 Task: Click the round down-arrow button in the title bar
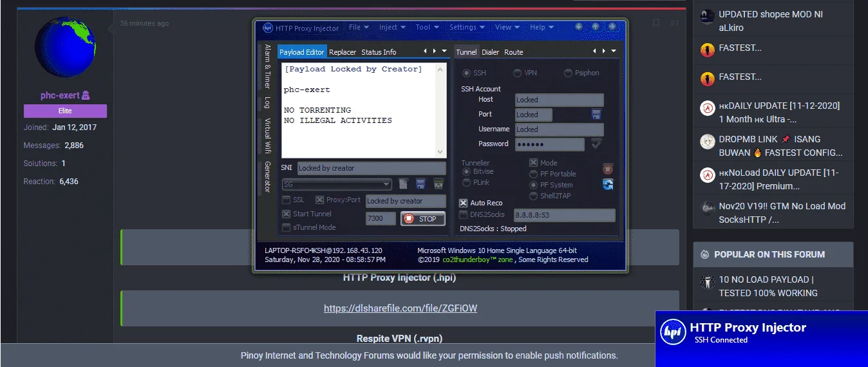click(579, 27)
